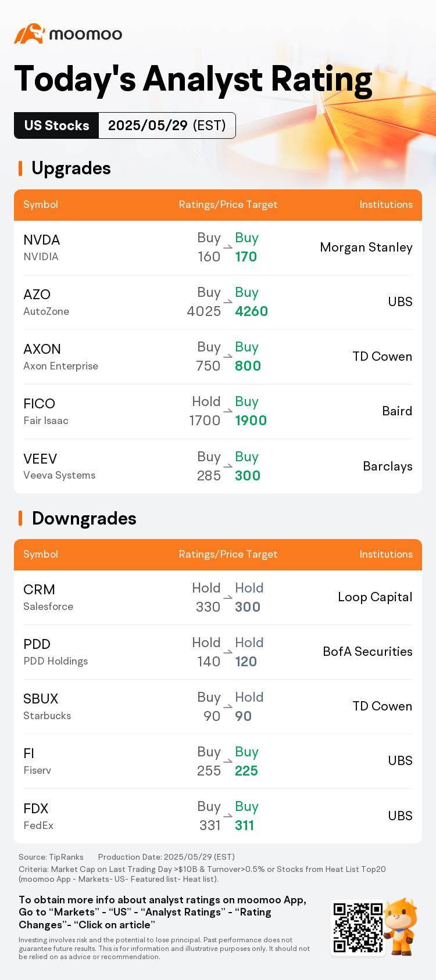Click the Symbol column header in Upgrades
Viewport: 436px width, 980px height.
tap(41, 204)
